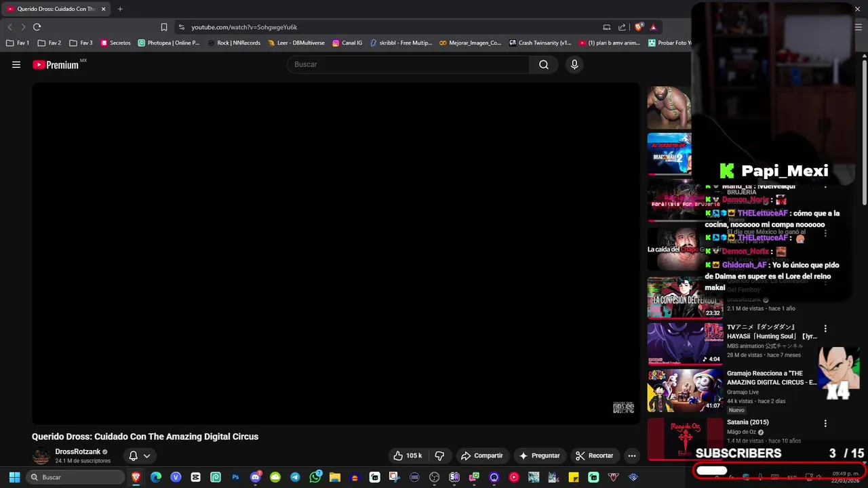Click the youtube.com address bar URL

[x=244, y=27]
